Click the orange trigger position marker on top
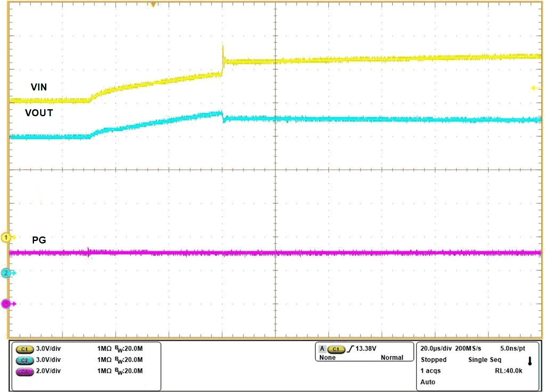 [x=153, y=4]
